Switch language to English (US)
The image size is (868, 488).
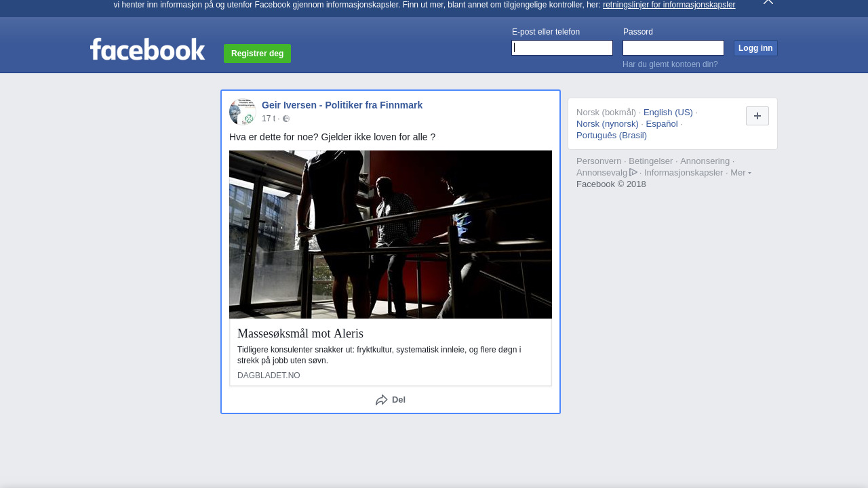coord(668,113)
